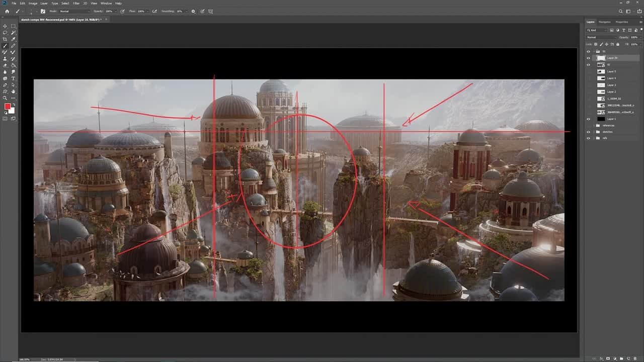The width and height of the screenshot is (644, 362).
Task: Click the foreground red color swatch
Action: pyautogui.click(x=8, y=107)
